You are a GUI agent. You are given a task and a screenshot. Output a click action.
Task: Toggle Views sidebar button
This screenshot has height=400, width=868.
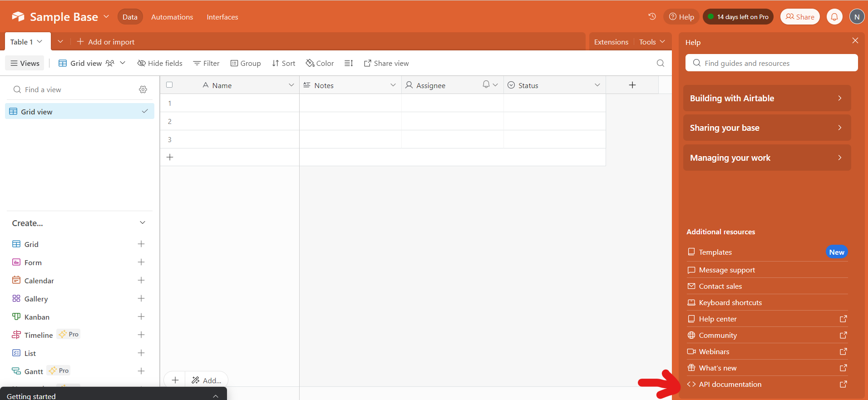25,63
